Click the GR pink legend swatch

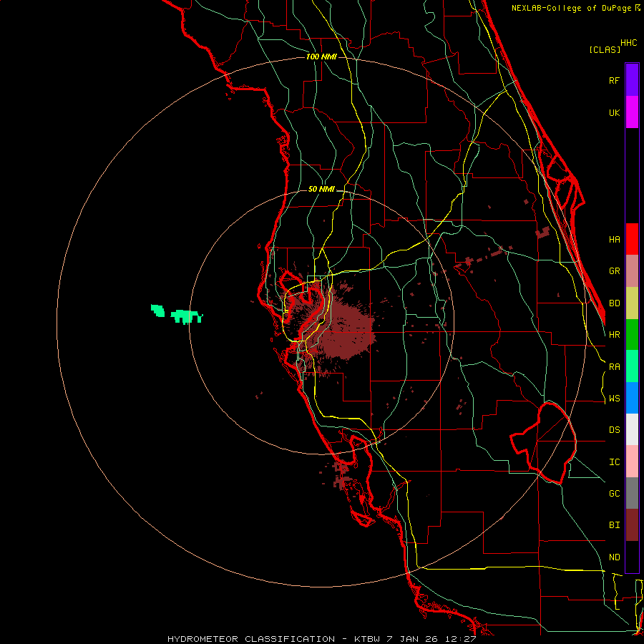[x=632, y=271]
